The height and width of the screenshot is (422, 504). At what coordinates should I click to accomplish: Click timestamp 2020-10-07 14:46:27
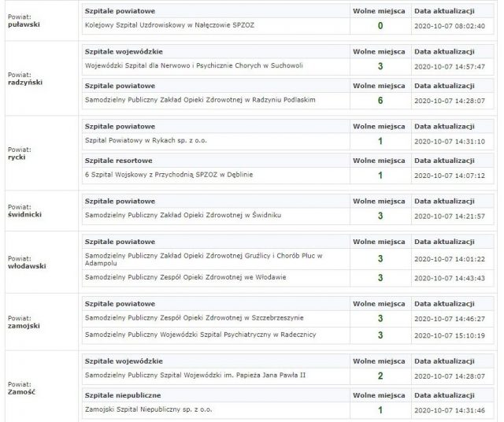[x=450, y=319]
